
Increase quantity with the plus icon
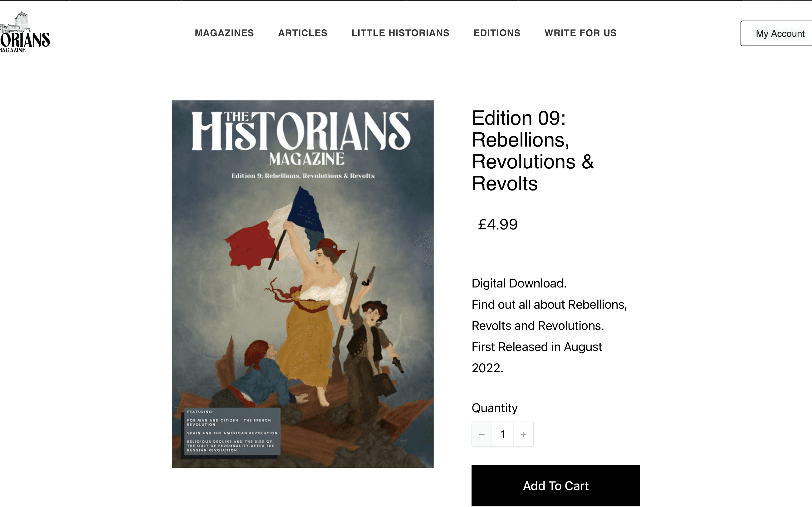pyautogui.click(x=523, y=434)
